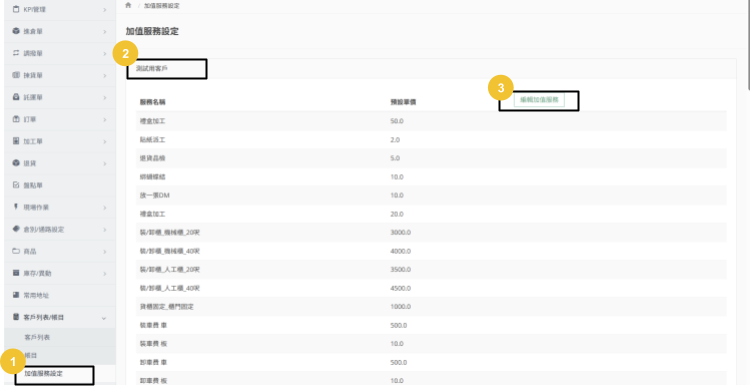This screenshot has width=750, height=386.
Task: Select the 貨櫃固定_櫃門固定 row
Action: point(431,307)
